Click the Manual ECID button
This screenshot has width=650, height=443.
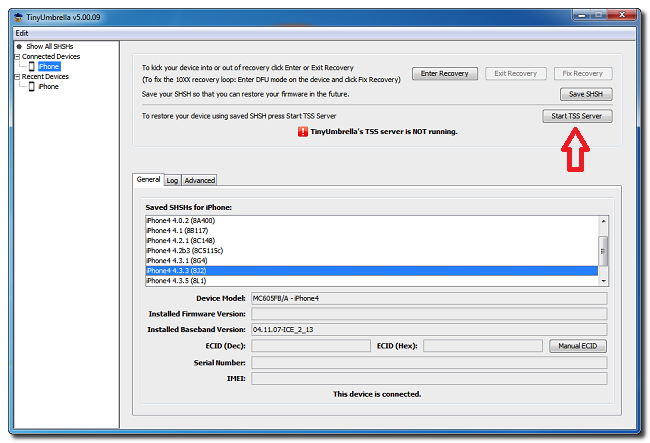click(x=577, y=346)
